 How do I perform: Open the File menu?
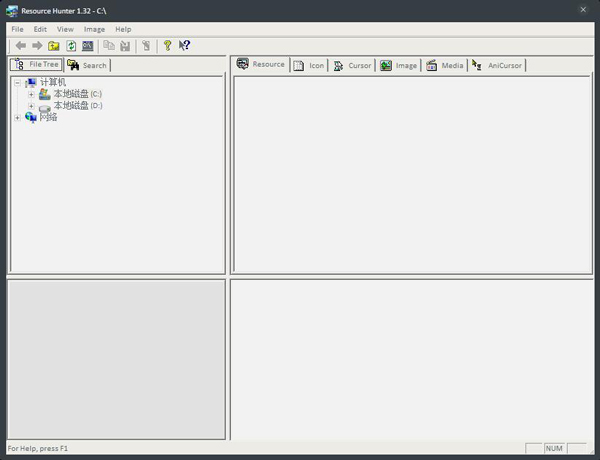17,29
